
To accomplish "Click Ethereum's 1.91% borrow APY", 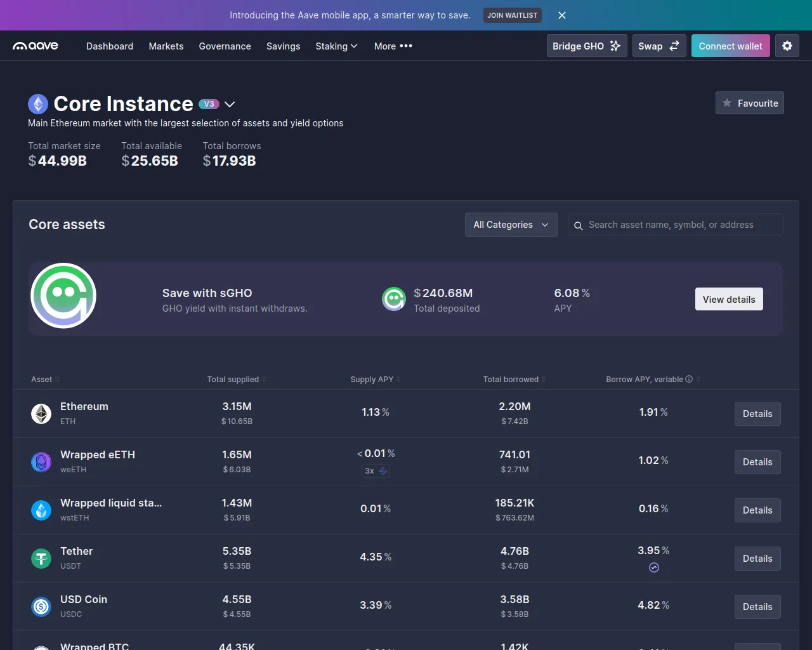I will tap(653, 412).
